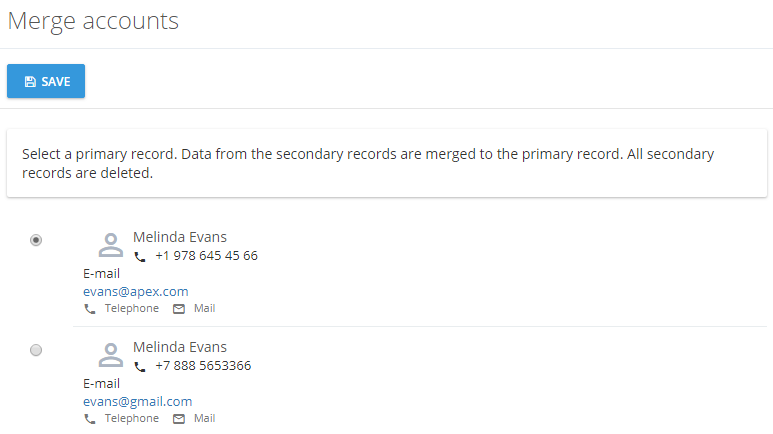The height and width of the screenshot is (434, 773).
Task: Click the Merge accounts page heading
Action: click(93, 21)
